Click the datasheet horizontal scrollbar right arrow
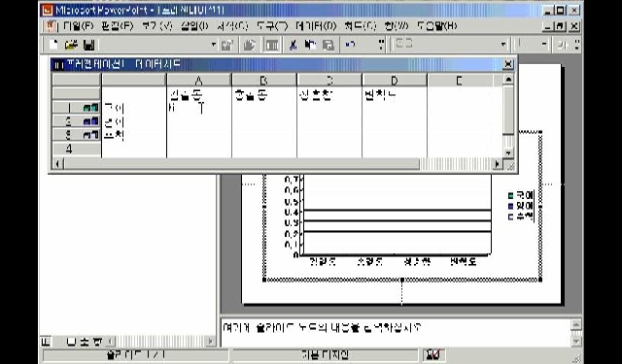Viewport: 622px width, 364px height. click(497, 164)
